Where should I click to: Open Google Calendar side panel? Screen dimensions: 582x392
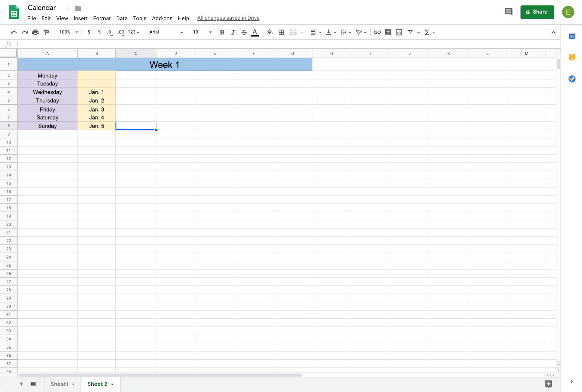tap(572, 36)
